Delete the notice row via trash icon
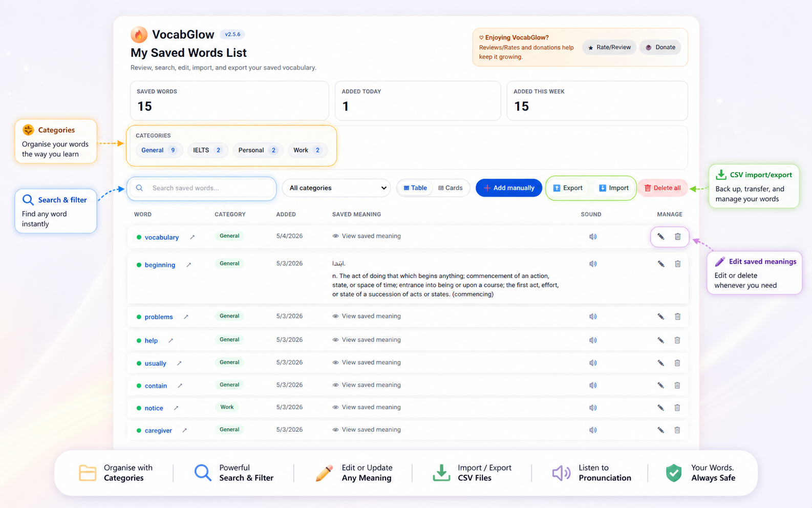The width and height of the screenshot is (812, 508). (677, 408)
